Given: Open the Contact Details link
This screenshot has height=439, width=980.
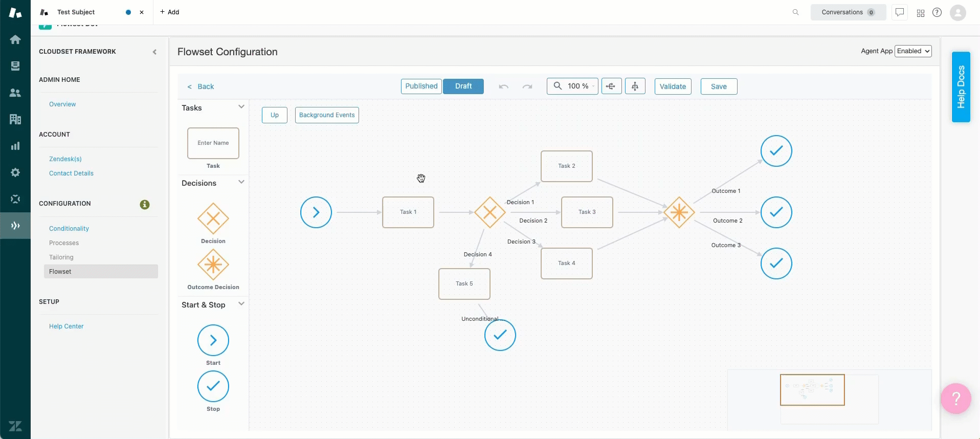Looking at the screenshot, I should [x=71, y=173].
